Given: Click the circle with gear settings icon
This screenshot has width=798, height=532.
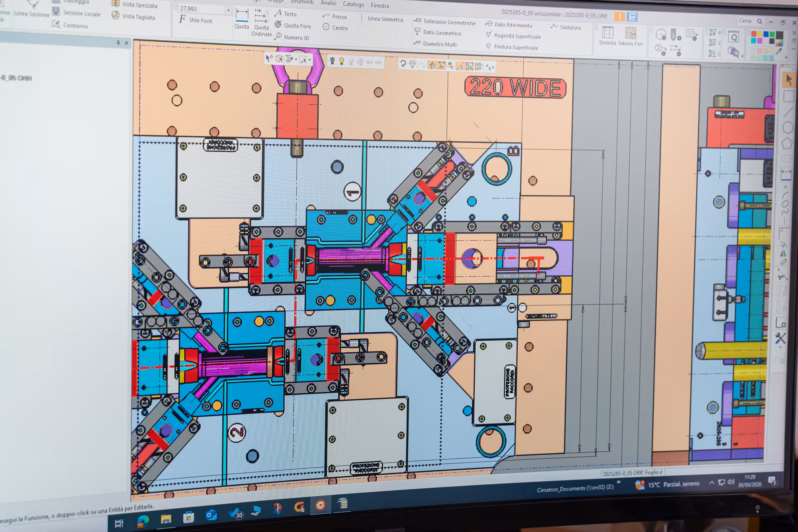Looking at the screenshot, I should 661,34.
